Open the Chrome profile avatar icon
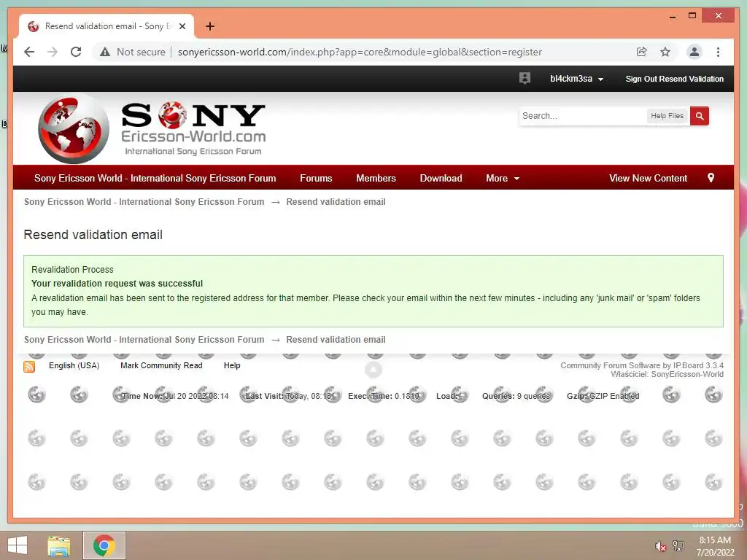The image size is (747, 560). (x=694, y=52)
